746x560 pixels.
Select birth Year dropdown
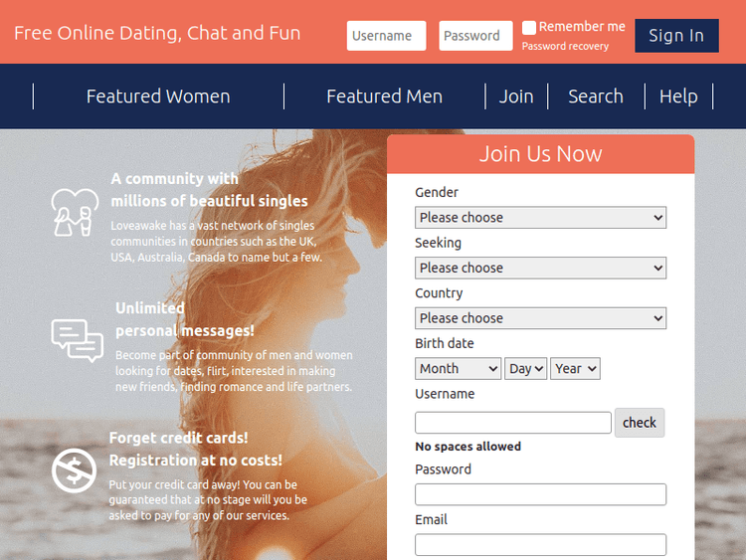pyautogui.click(x=575, y=368)
